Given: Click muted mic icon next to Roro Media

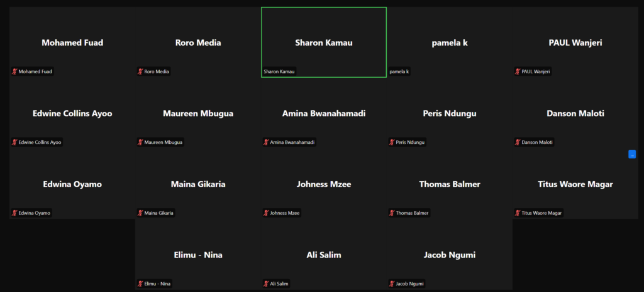Looking at the screenshot, I should coord(140,72).
